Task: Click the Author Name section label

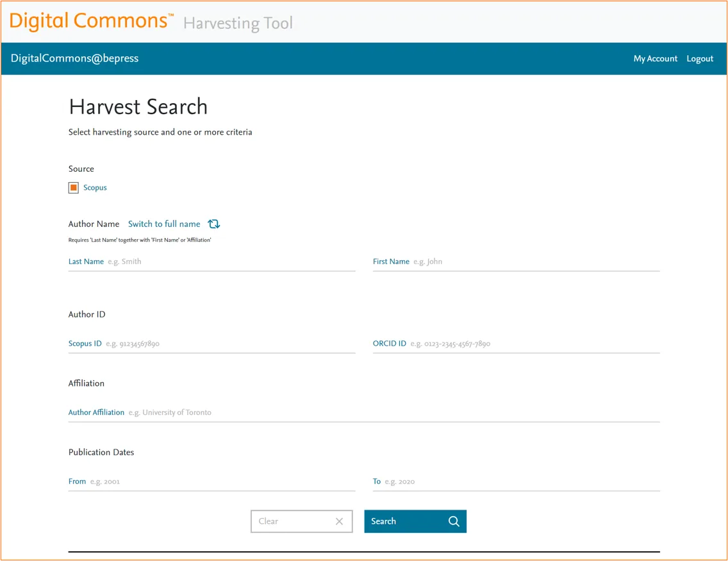Action: coord(94,224)
